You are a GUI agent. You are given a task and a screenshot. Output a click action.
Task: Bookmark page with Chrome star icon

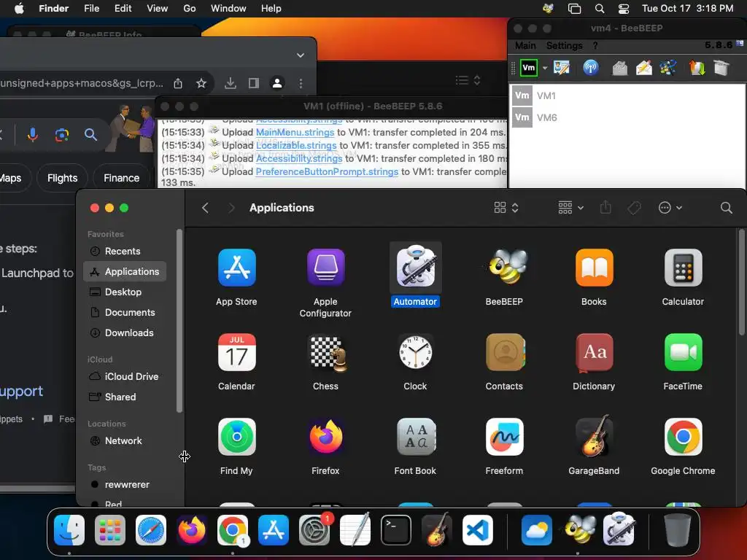201,83
